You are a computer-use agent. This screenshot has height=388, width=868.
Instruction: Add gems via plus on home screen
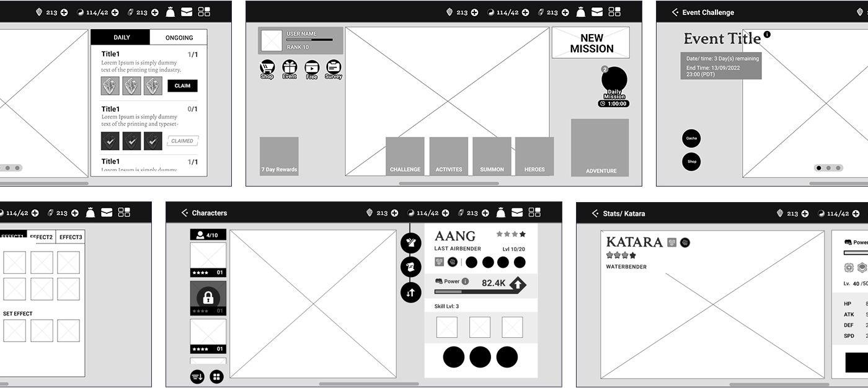coord(474,12)
